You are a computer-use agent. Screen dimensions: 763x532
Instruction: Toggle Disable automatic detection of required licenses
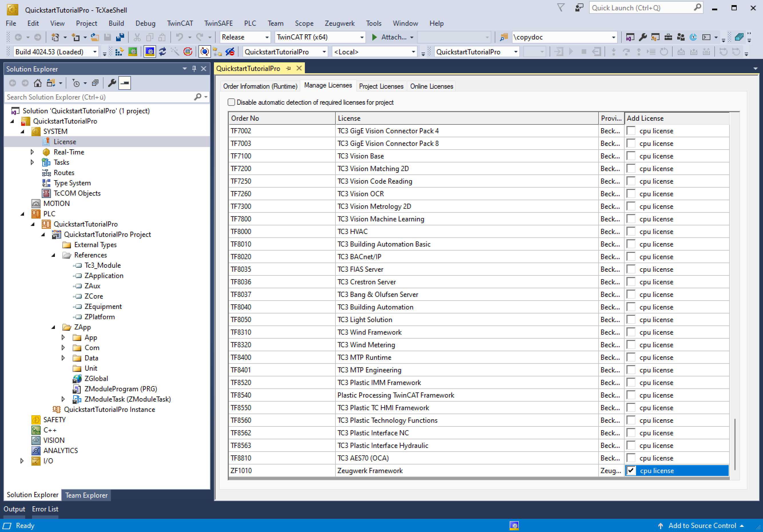(231, 102)
